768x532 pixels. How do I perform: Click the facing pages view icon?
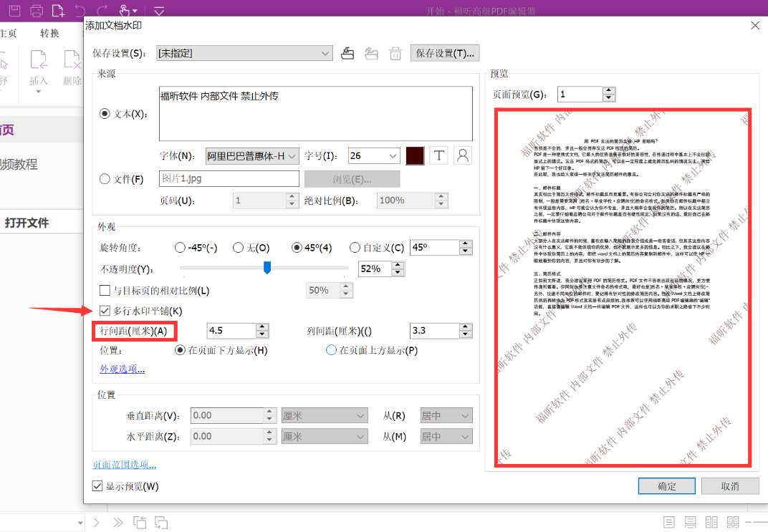click(x=711, y=523)
